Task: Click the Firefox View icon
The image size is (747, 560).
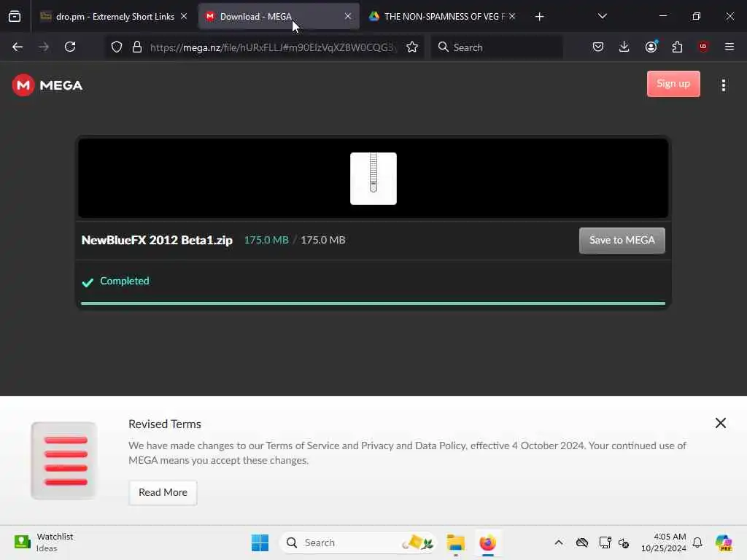Action: click(x=15, y=17)
